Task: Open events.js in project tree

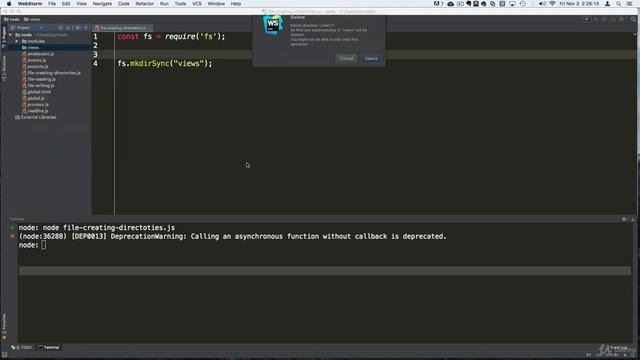Action: [34, 60]
